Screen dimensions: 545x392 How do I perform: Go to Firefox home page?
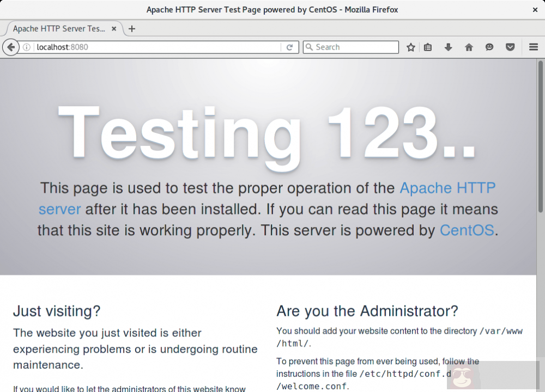(469, 47)
